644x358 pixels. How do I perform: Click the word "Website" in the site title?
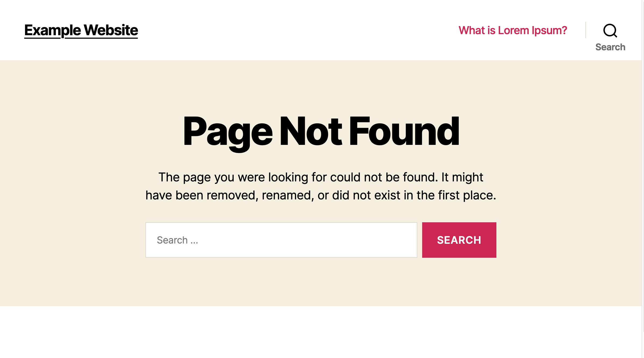[x=111, y=30]
